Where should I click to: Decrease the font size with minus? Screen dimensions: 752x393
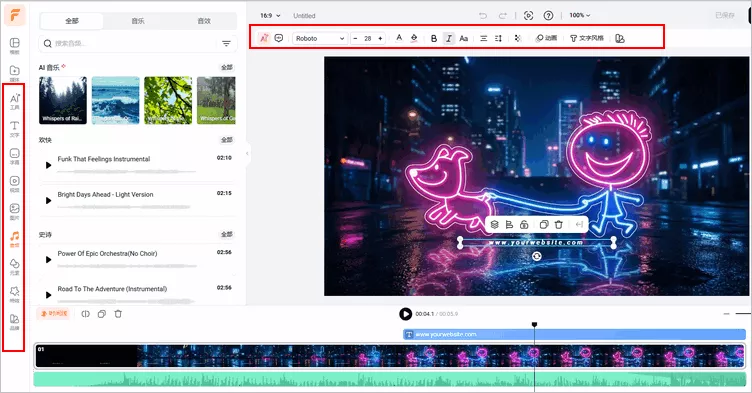point(355,38)
